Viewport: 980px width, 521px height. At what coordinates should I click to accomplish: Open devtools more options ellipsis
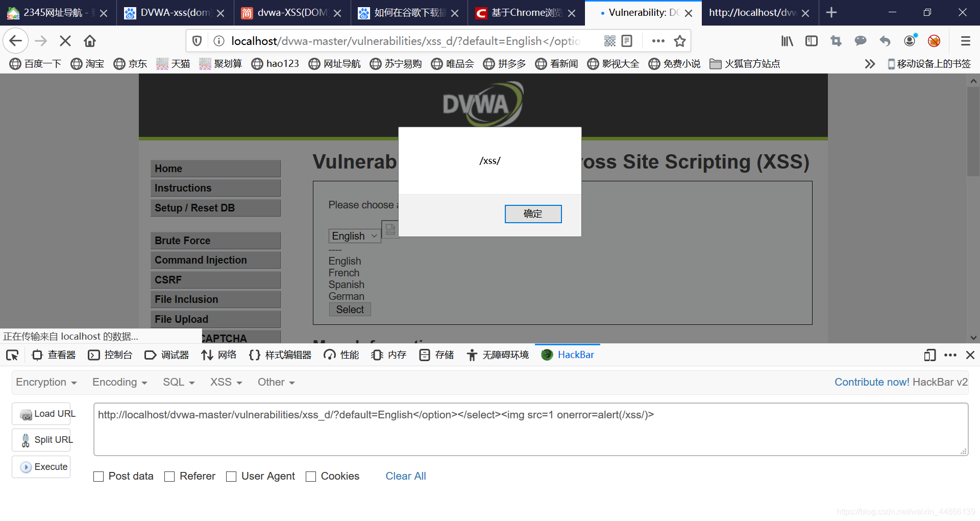coord(950,355)
